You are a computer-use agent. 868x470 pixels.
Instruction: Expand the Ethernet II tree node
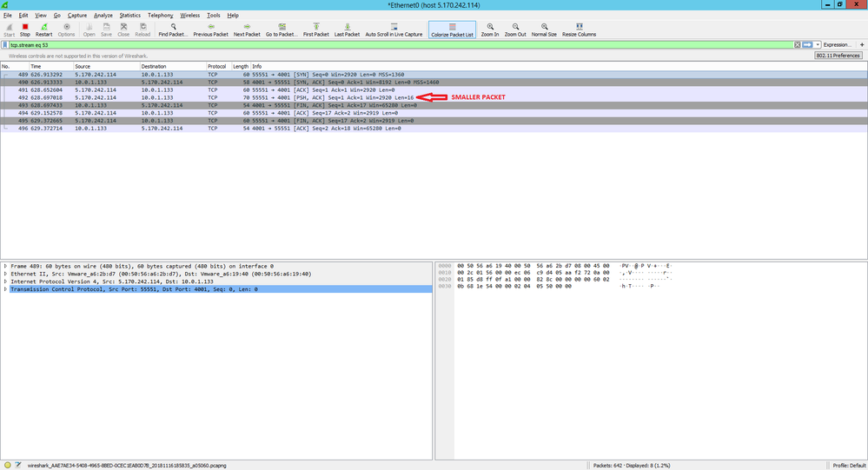pos(5,274)
